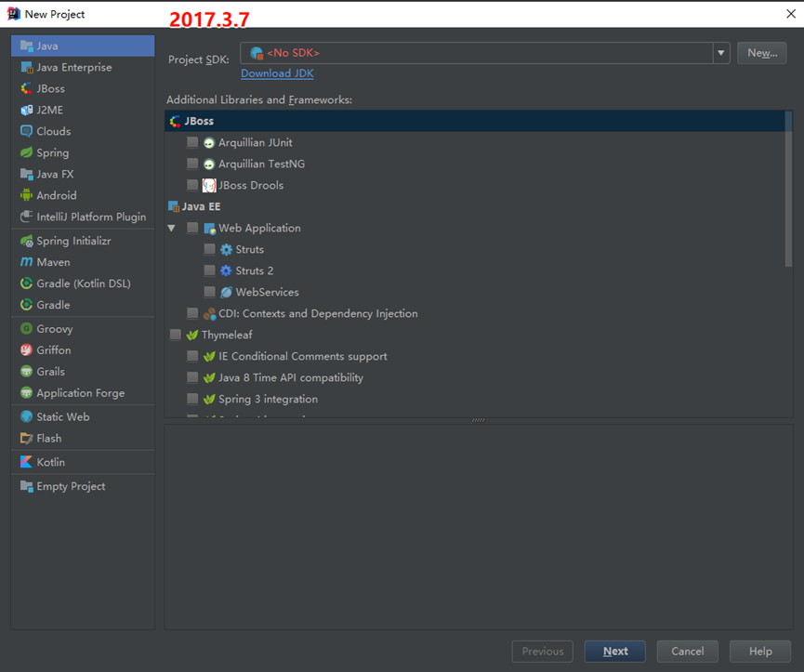The height and width of the screenshot is (672, 804).
Task: Select the Spring Initializr icon
Action: point(27,241)
